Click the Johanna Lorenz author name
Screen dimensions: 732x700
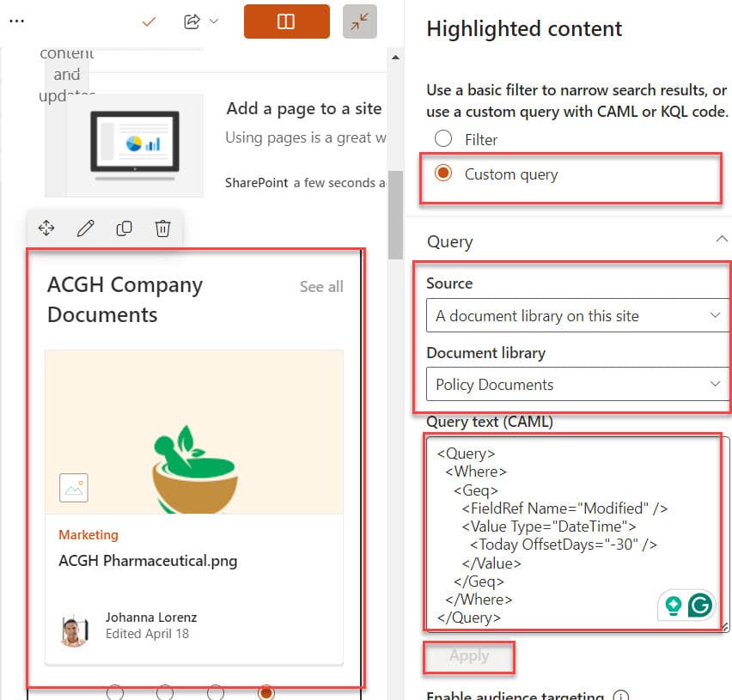(x=151, y=617)
